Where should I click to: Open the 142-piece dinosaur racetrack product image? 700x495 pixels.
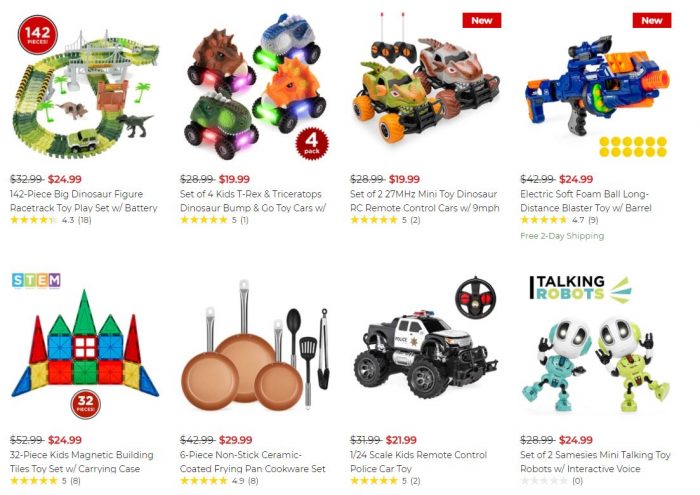pyautogui.click(x=85, y=87)
